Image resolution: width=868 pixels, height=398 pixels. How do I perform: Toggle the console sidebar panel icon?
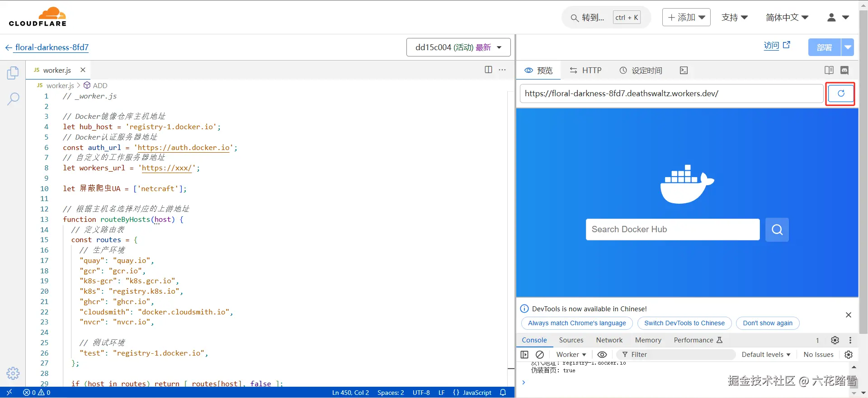click(524, 355)
